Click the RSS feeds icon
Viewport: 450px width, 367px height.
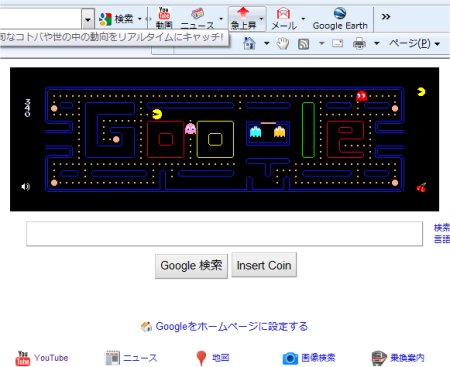[303, 44]
